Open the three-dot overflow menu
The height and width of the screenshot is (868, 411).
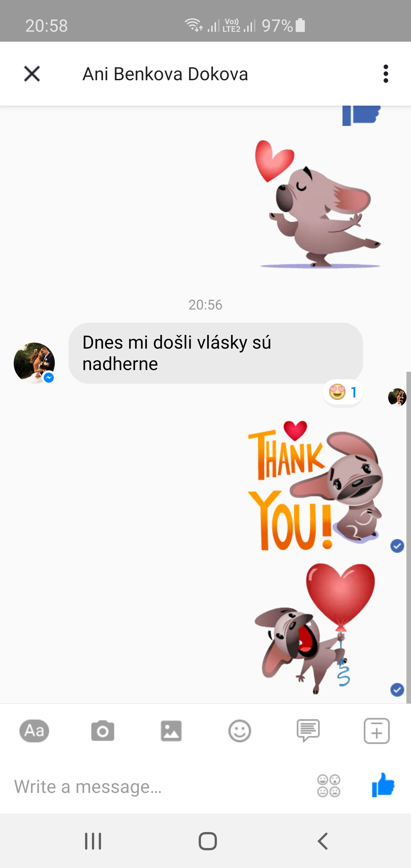386,73
